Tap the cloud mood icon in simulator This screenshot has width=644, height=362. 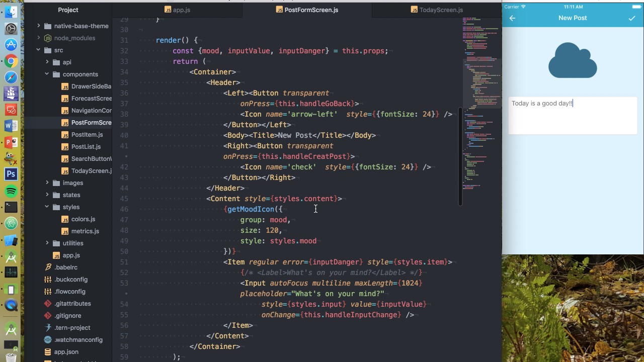tap(573, 60)
